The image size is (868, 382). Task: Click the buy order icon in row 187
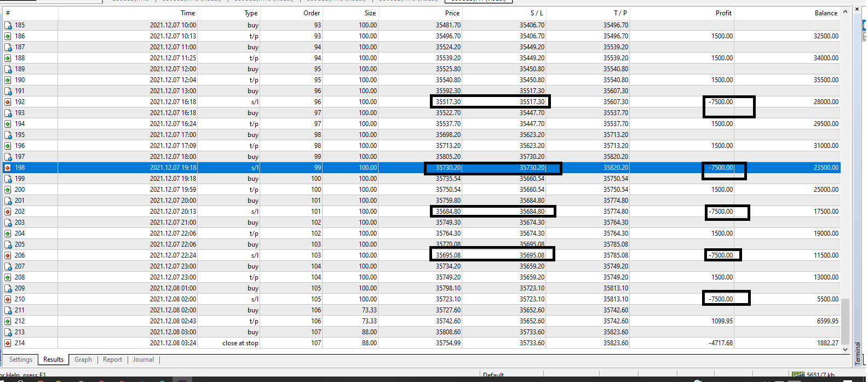[x=8, y=47]
